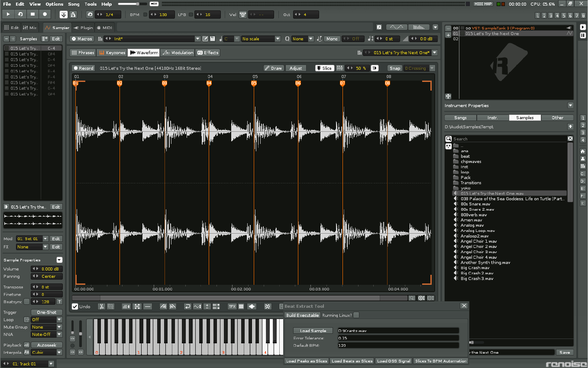Click the metronome icon in the transport bar

[x=74, y=14]
